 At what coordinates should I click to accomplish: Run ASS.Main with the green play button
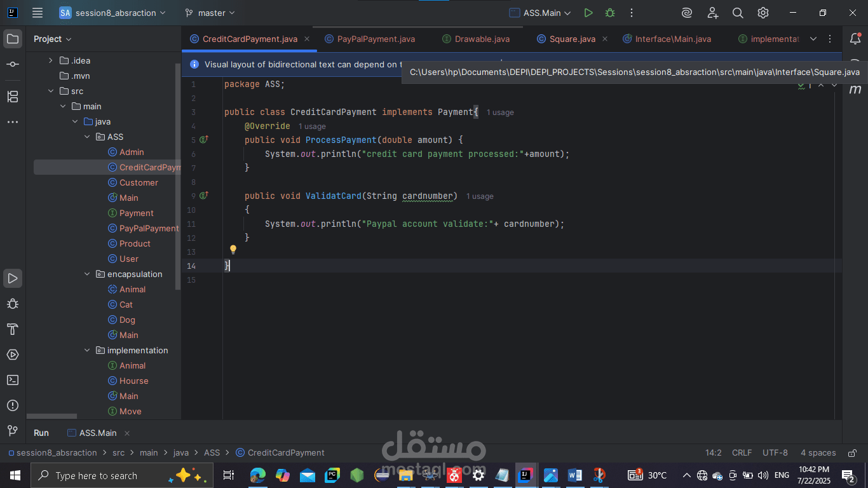pyautogui.click(x=588, y=13)
